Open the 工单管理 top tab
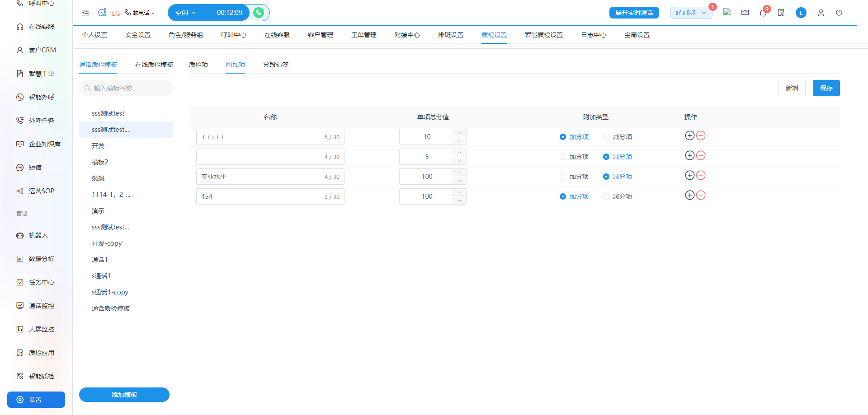Image resolution: width=868 pixels, height=415 pixels. coord(364,35)
